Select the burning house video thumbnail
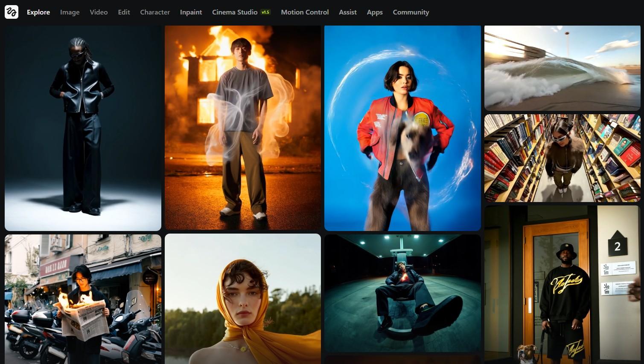Image resolution: width=644 pixels, height=364 pixels. coord(242,128)
